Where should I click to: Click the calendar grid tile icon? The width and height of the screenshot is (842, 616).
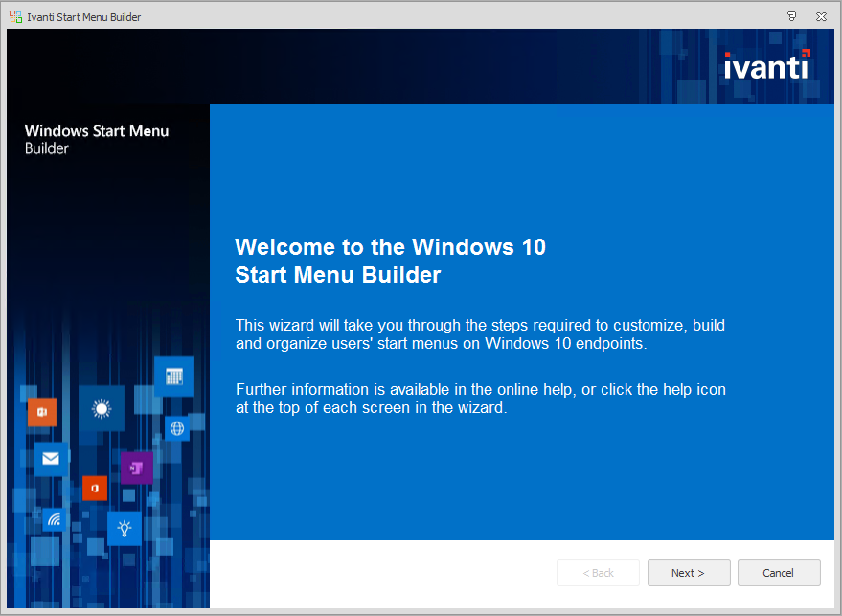[x=173, y=376]
